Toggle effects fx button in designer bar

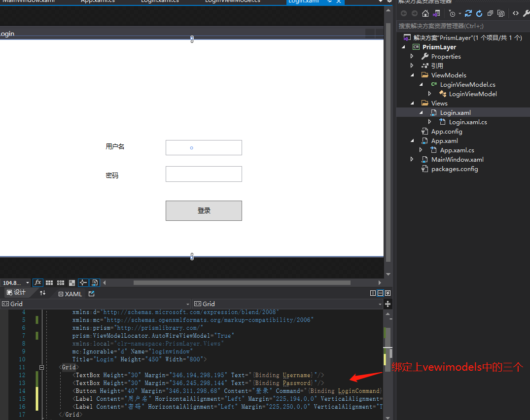coord(38,282)
